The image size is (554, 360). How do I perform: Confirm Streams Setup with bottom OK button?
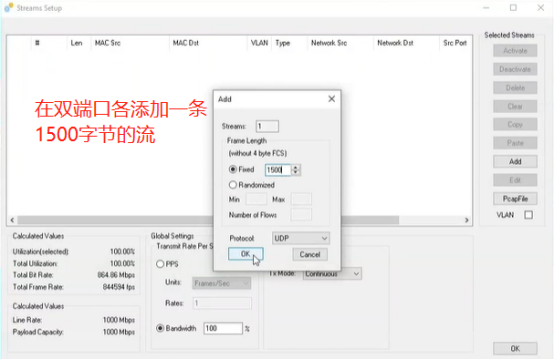click(x=515, y=349)
